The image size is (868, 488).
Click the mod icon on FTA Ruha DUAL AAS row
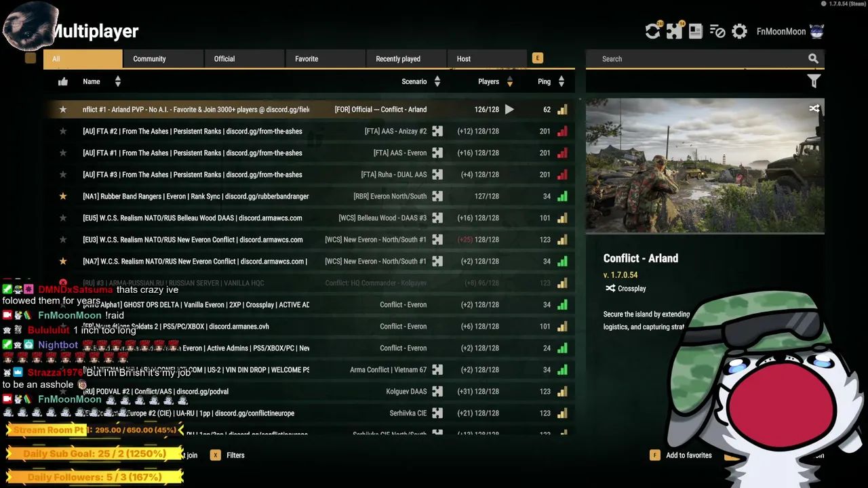click(x=437, y=174)
